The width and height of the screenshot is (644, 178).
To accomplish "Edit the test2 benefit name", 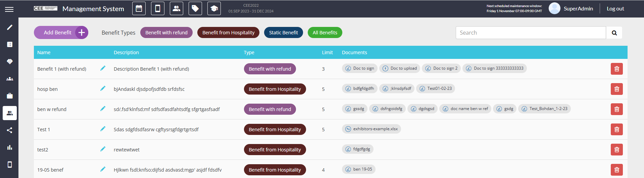I will [x=103, y=149].
